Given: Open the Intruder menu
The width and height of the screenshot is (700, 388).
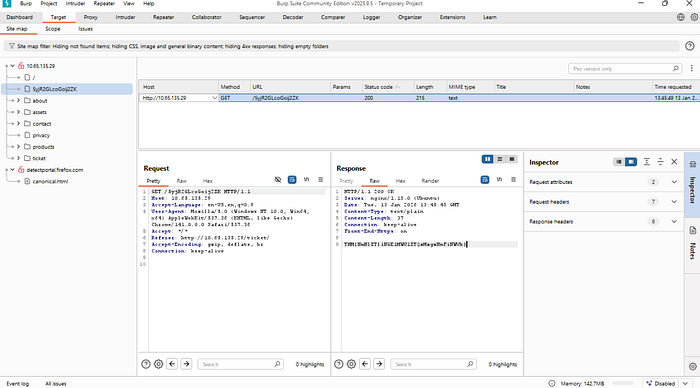Looking at the screenshot, I should coord(75,4).
